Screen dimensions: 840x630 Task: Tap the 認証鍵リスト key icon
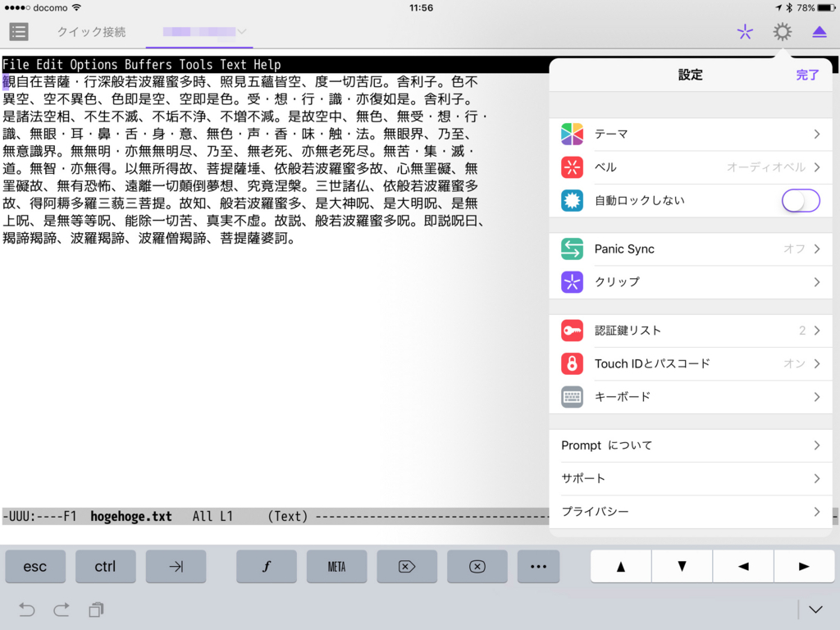point(572,331)
